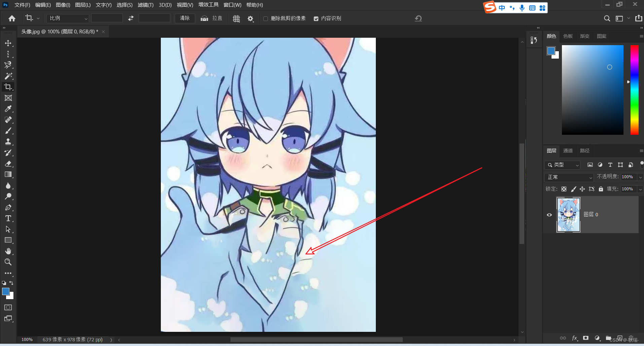The height and width of the screenshot is (346, 644).
Task: Open the 文件(F) menu
Action: coord(22,5)
